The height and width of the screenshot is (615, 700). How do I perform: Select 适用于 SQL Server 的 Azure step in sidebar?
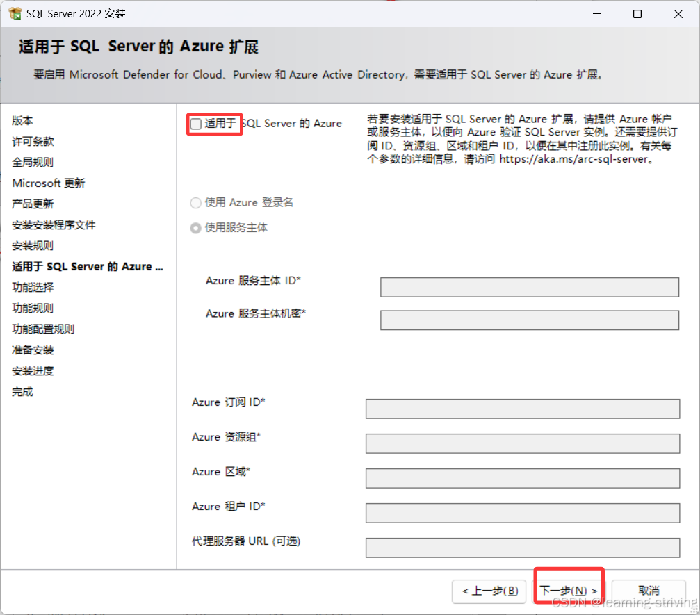click(88, 266)
